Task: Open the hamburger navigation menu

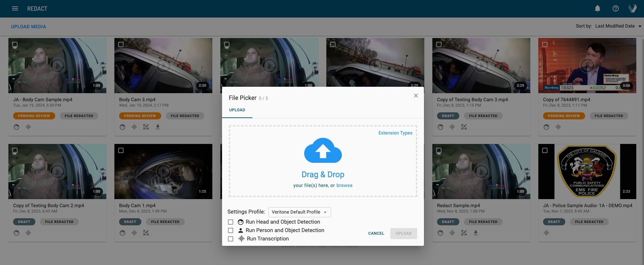Action: click(x=15, y=8)
